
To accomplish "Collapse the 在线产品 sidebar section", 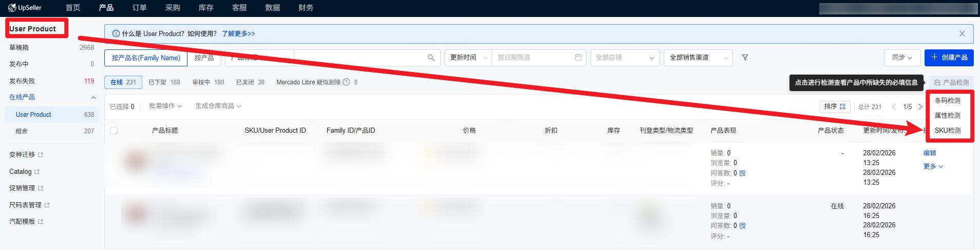I will pyautogui.click(x=93, y=97).
